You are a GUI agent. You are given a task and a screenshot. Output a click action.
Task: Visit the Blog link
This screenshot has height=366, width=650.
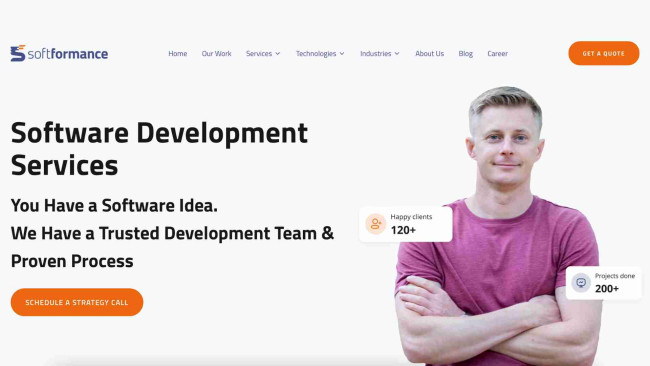click(466, 53)
